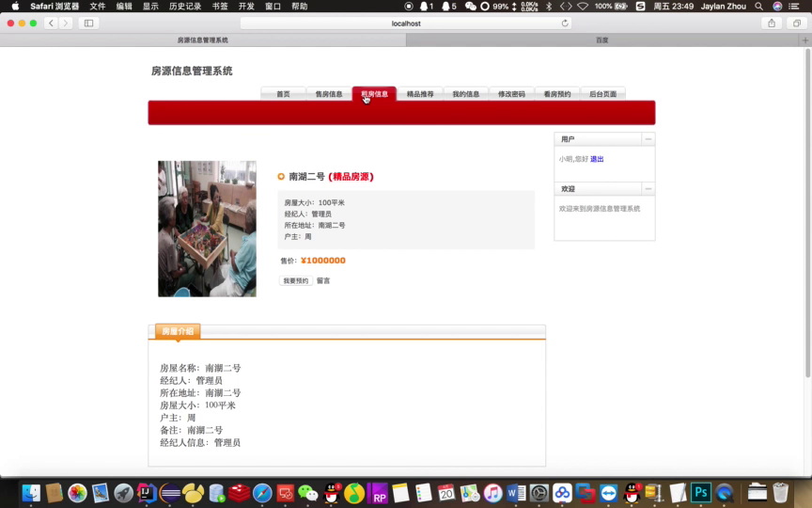The image size is (812, 508).
Task: Open Siri from the menu bar
Action: point(777,7)
